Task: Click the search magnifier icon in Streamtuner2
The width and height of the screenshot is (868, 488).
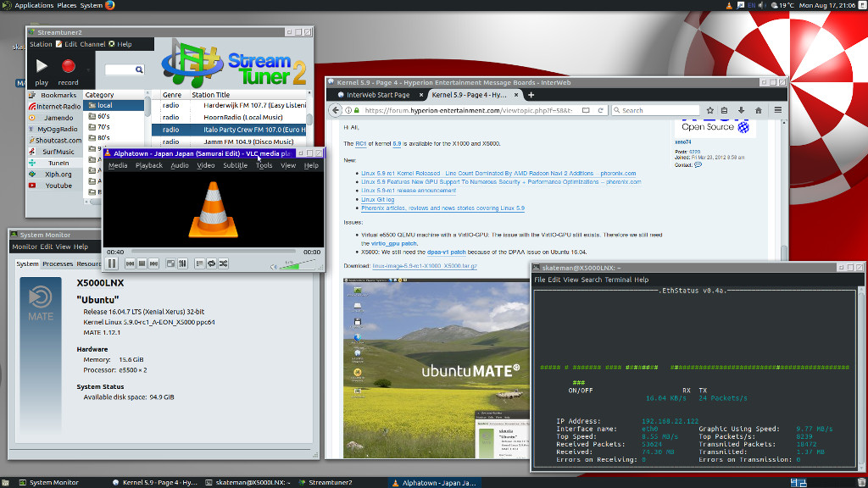Action: [x=139, y=69]
